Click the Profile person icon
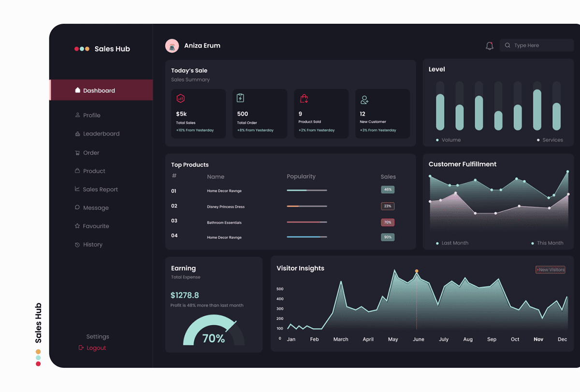580x392 pixels. pos(77,115)
